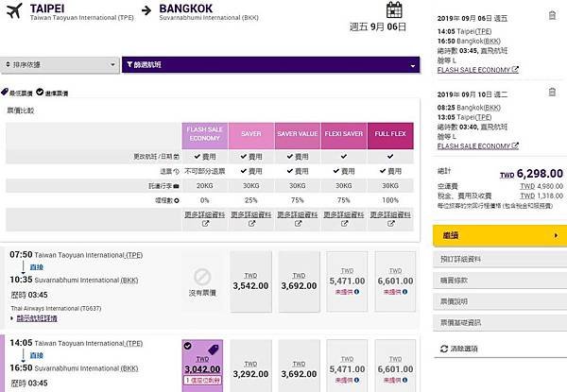Click the selected fare checkmark legend icon

click(40, 93)
